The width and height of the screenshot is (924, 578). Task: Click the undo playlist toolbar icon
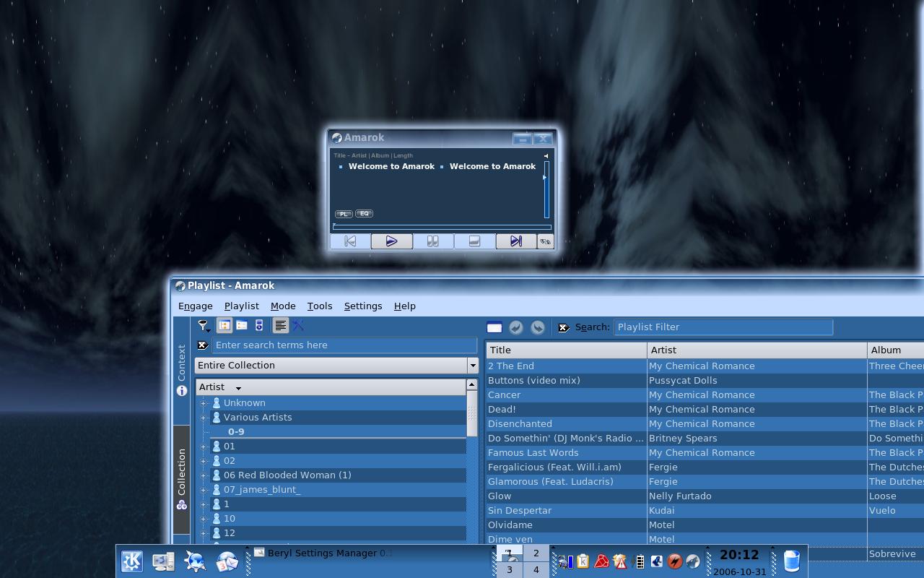coord(516,327)
